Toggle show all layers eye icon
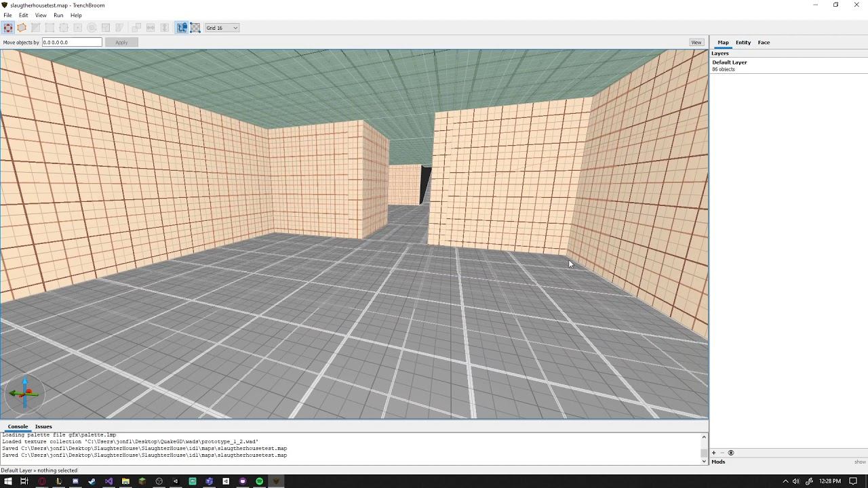 [x=730, y=453]
